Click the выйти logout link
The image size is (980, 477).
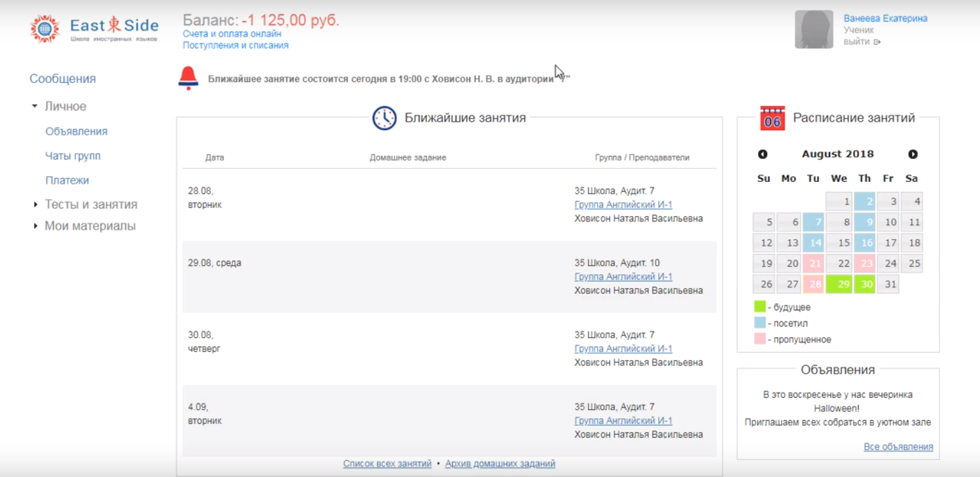(x=862, y=41)
